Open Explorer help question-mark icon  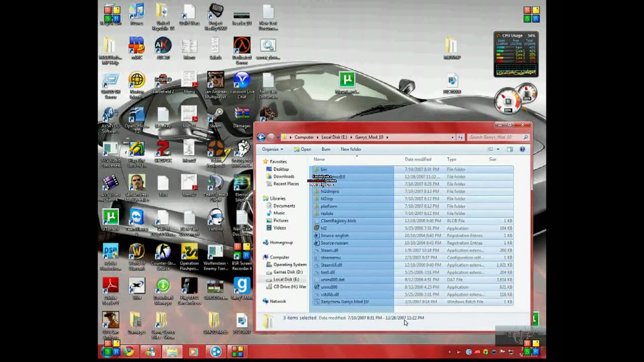522,149
